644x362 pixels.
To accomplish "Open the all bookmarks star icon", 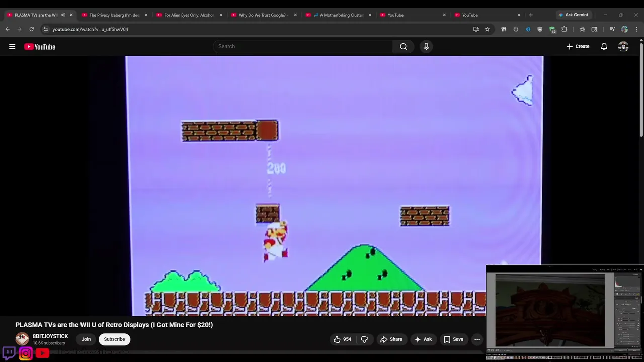I will [582, 29].
